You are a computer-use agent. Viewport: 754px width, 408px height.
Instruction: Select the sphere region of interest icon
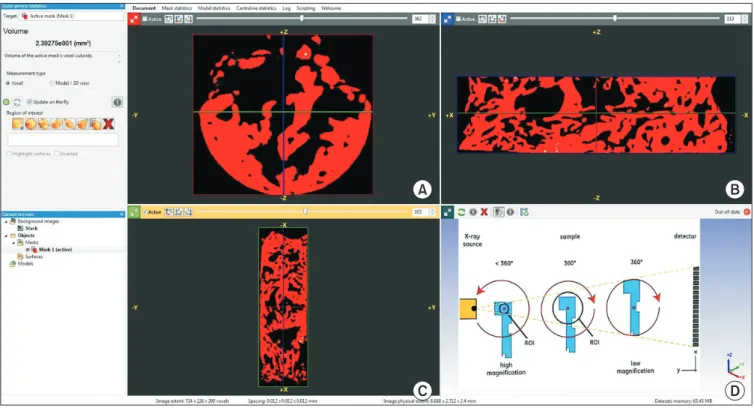click(31, 124)
